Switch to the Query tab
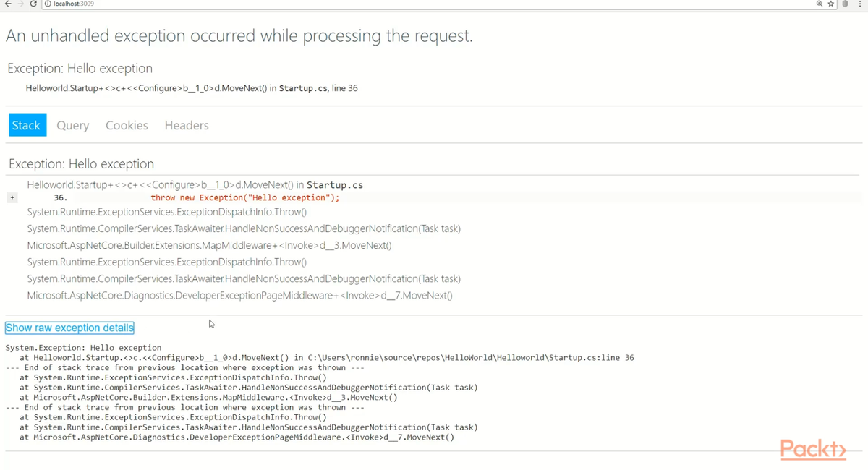The height and width of the screenshot is (470, 868). tap(72, 125)
